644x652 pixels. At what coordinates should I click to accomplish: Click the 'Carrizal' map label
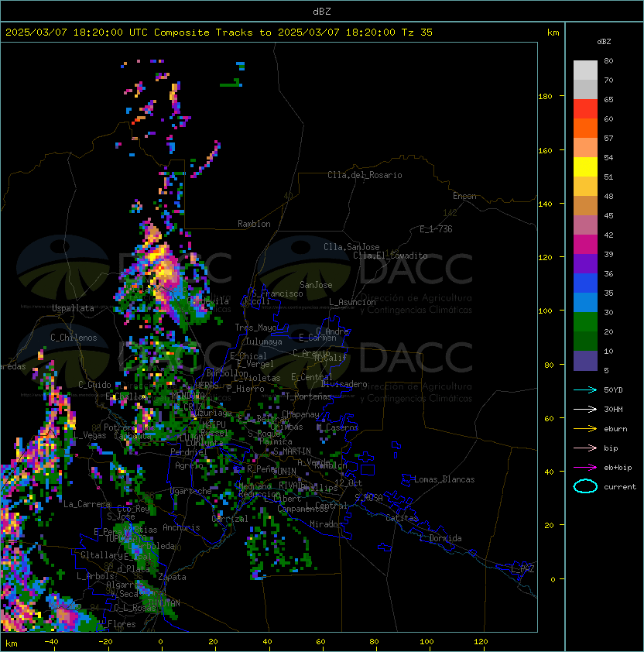(230, 519)
